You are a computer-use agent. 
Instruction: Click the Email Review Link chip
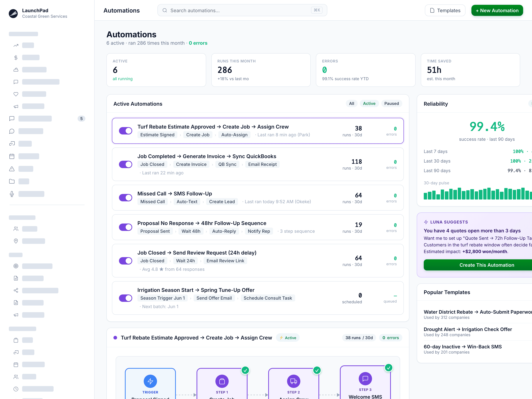pos(225,261)
